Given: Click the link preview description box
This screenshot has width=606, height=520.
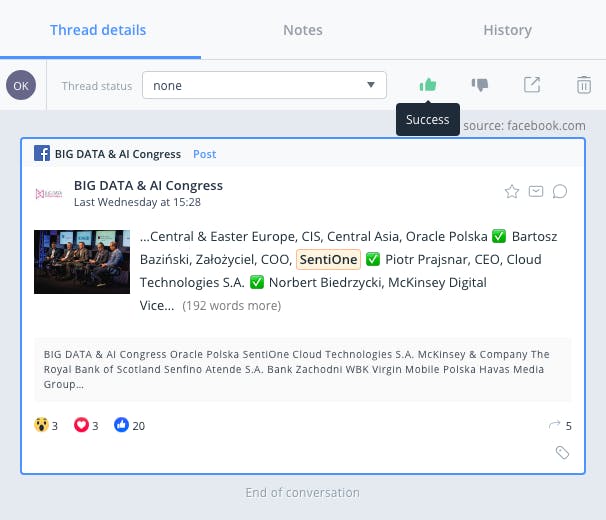Looking at the screenshot, I should tap(303, 369).
